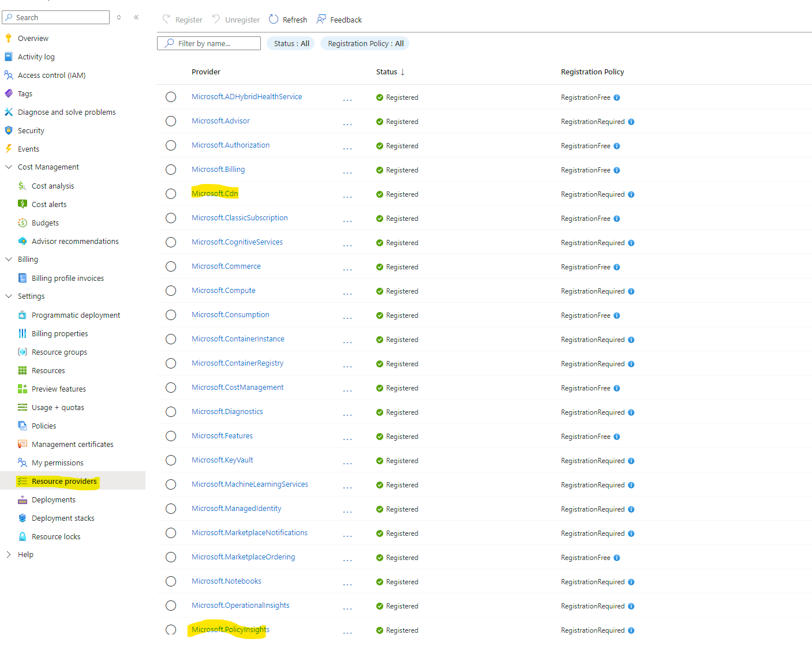Sort by the Provider column header
This screenshot has width=812, height=654.
pos(206,72)
